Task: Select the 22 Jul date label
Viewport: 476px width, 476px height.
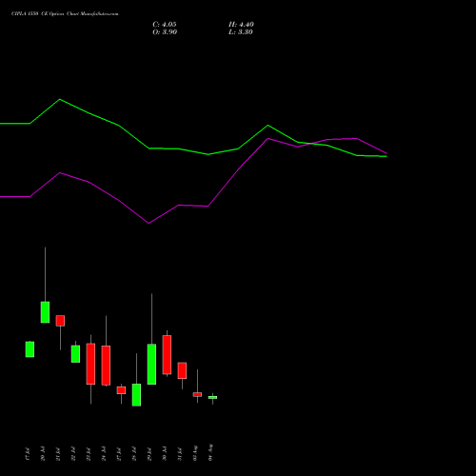Action: 73,454
